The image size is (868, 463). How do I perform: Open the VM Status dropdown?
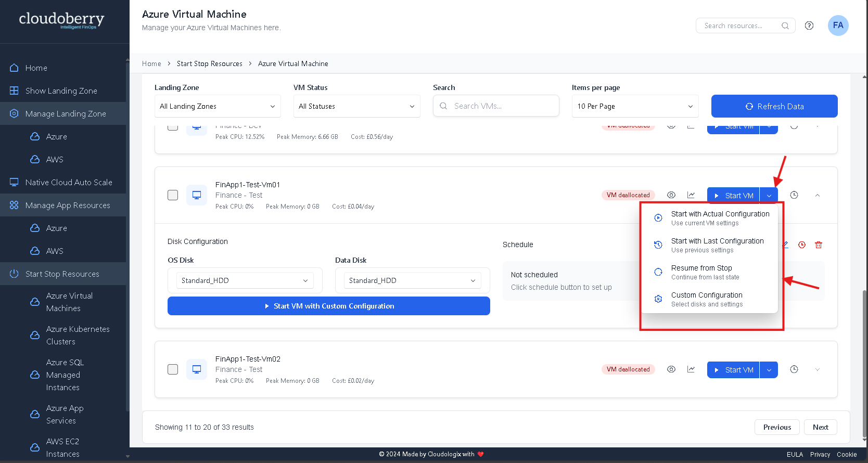tap(356, 106)
